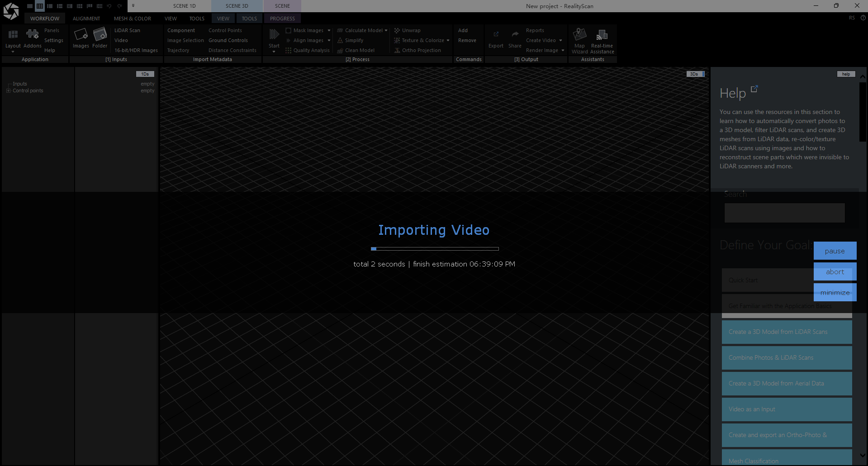
Task: Click the Quality Analysis dotted grid icon
Action: 288,50
